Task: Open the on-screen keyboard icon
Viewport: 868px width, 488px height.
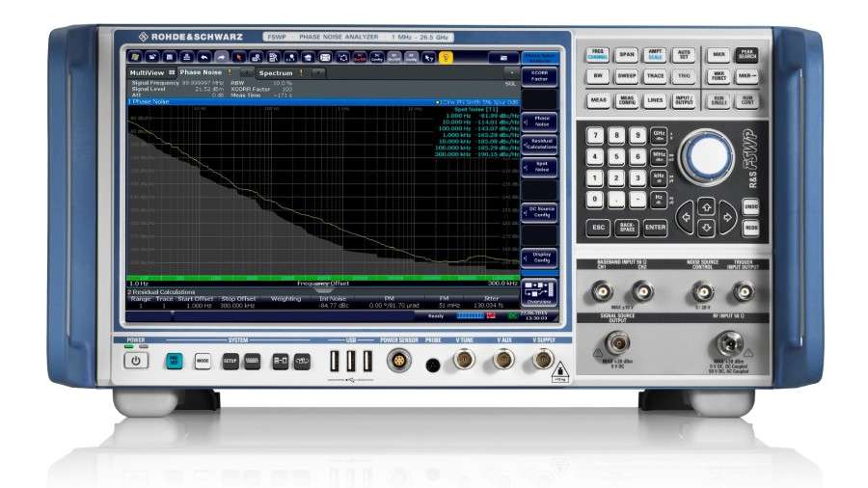Action: click(325, 57)
